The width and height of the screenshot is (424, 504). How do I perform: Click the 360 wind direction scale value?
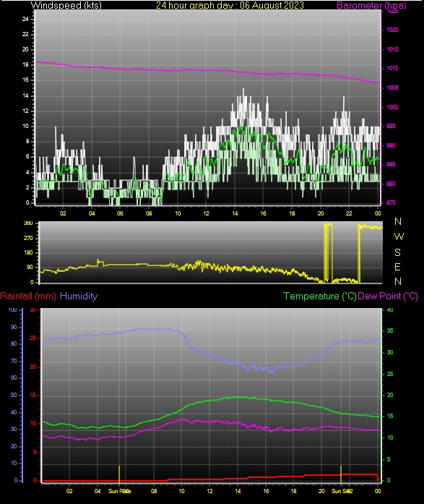click(x=28, y=223)
